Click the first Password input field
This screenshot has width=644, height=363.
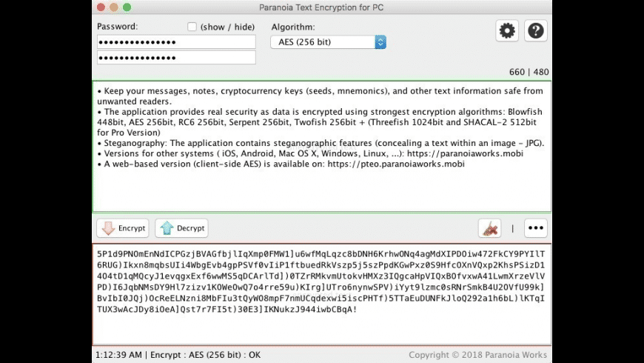(176, 42)
